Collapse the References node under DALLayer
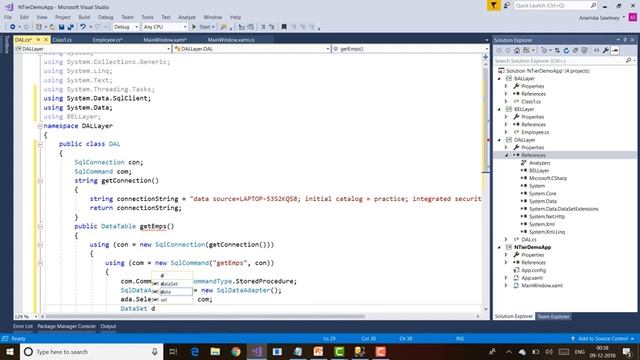 click(x=507, y=155)
